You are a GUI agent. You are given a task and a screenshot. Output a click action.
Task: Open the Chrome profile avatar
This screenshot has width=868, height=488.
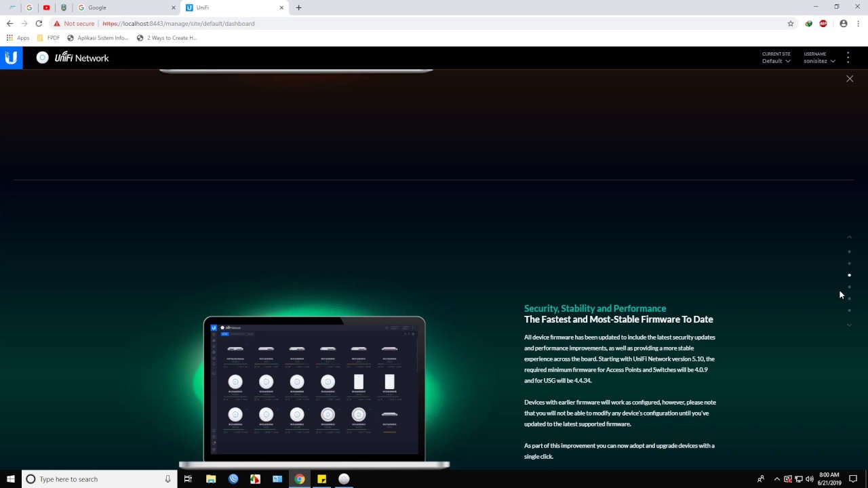click(x=844, y=23)
